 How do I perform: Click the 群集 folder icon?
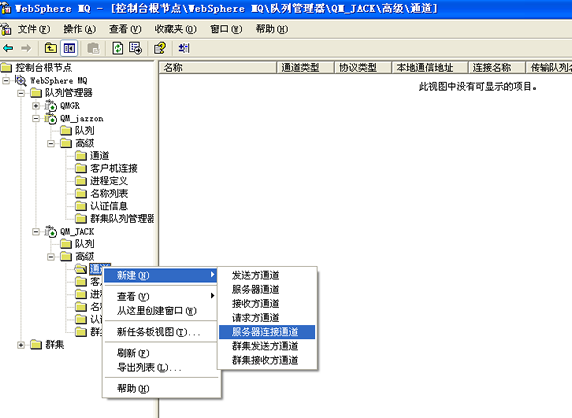(36, 344)
